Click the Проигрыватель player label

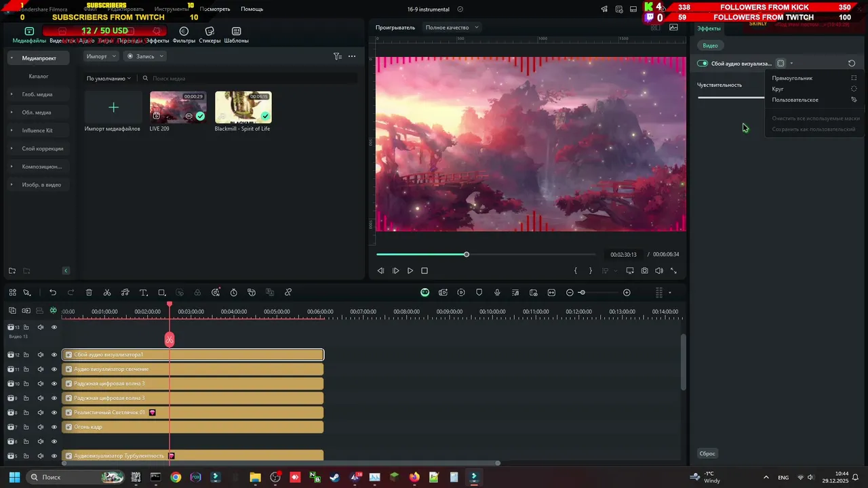coord(395,27)
